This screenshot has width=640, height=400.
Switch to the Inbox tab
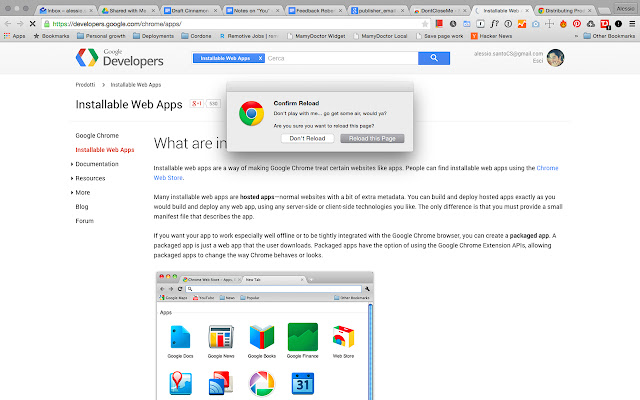[64, 10]
